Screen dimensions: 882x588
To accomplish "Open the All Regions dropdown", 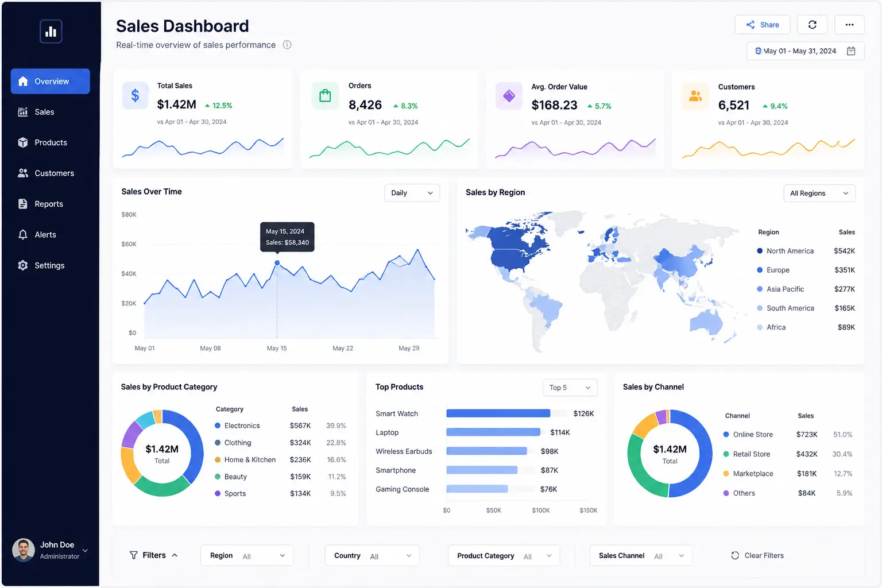I will pyautogui.click(x=819, y=194).
